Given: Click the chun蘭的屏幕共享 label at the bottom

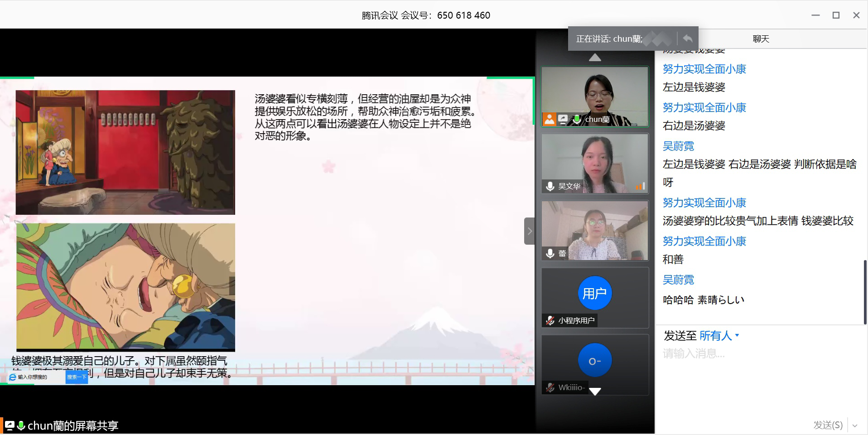Looking at the screenshot, I should (73, 425).
